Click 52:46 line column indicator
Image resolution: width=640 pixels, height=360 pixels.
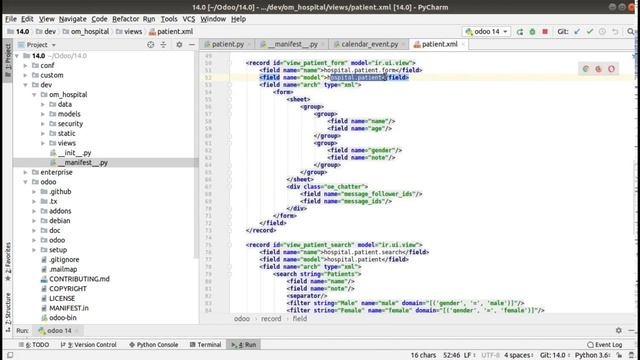pos(451,356)
